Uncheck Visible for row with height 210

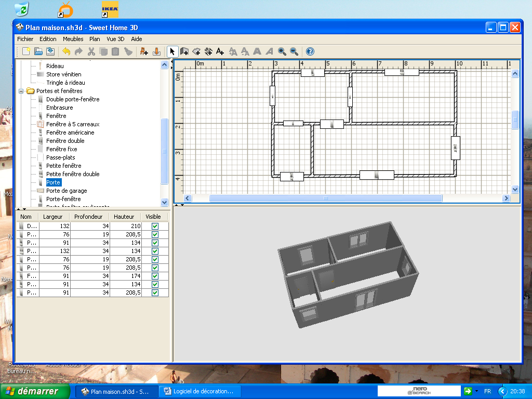point(155,227)
